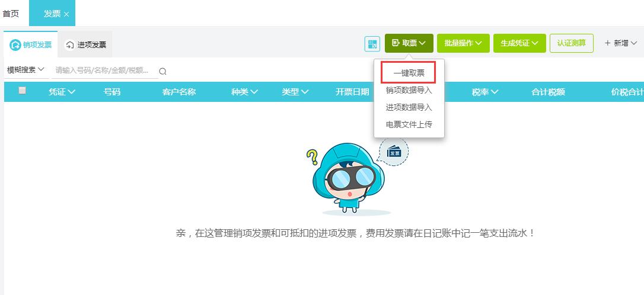Viewport: 644px width, 295px height.
Task: Choose 一键取票 from the menu
Action: [x=409, y=73]
